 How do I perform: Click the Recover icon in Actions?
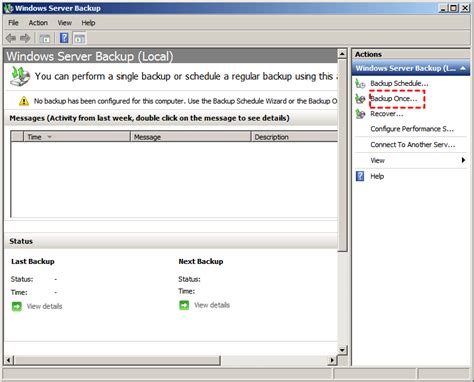point(360,114)
